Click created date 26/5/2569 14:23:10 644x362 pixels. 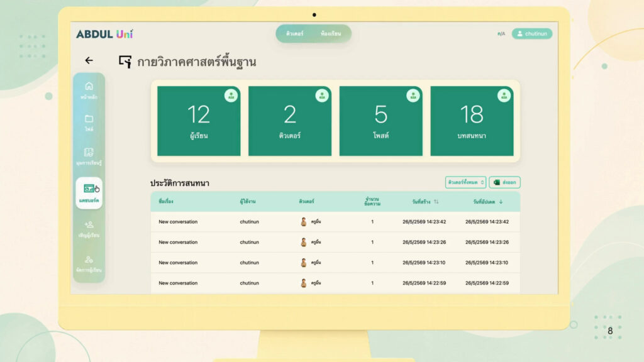(x=425, y=263)
